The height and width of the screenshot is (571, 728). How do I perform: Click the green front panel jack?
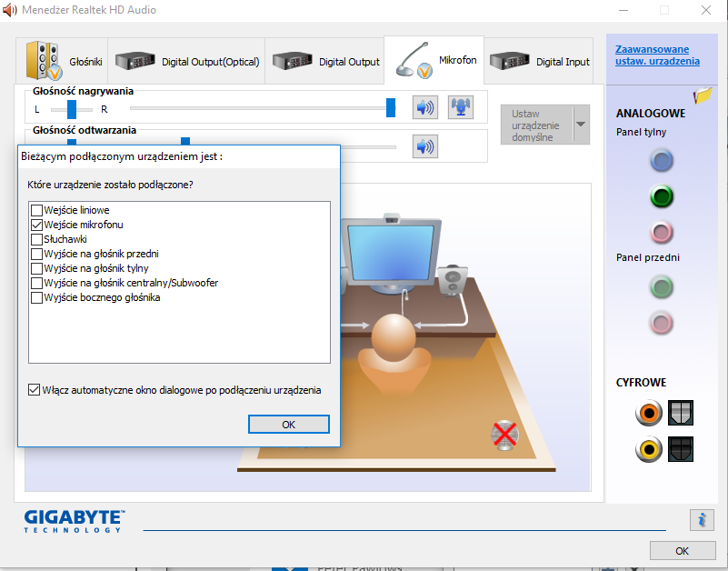[662, 286]
